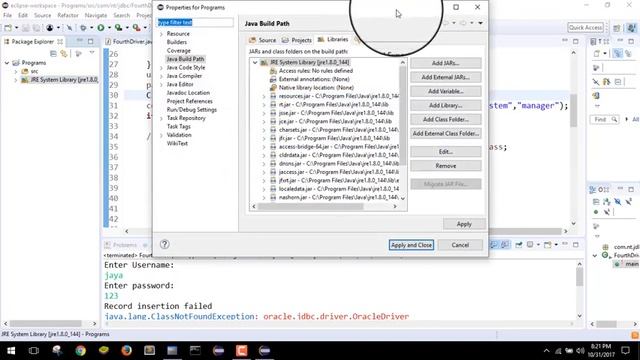
Task: Expand the Resource preference node
Action: [x=162, y=34]
